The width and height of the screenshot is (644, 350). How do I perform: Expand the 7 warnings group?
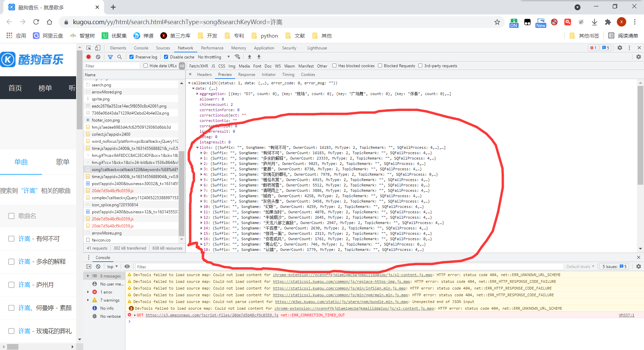point(88,300)
